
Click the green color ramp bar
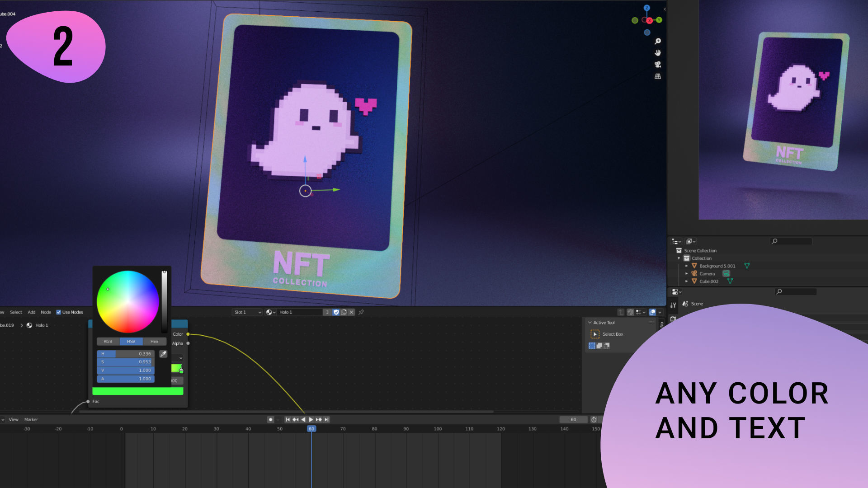(x=137, y=391)
